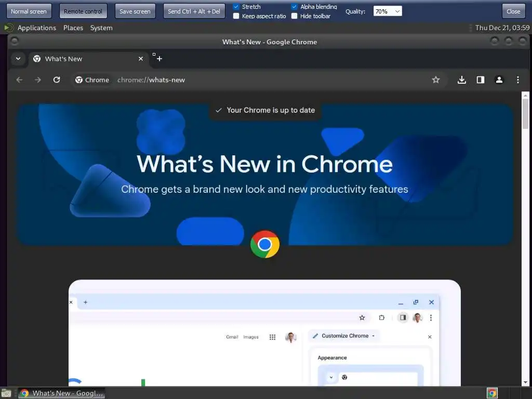Screen dimensions: 532x399
Task: Click the Images link in preview
Action: click(x=251, y=337)
